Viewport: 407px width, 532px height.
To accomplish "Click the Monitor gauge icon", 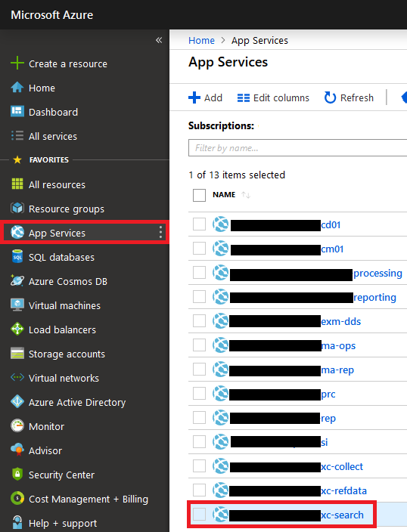I will point(17,425).
